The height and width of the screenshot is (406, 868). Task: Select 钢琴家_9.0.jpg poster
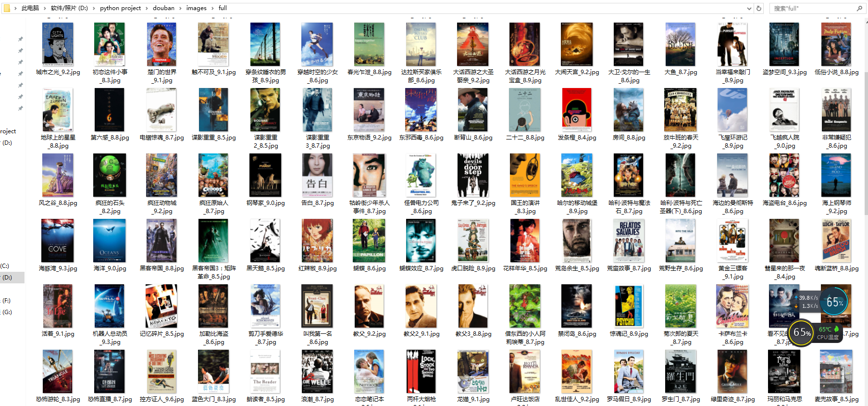265,175
